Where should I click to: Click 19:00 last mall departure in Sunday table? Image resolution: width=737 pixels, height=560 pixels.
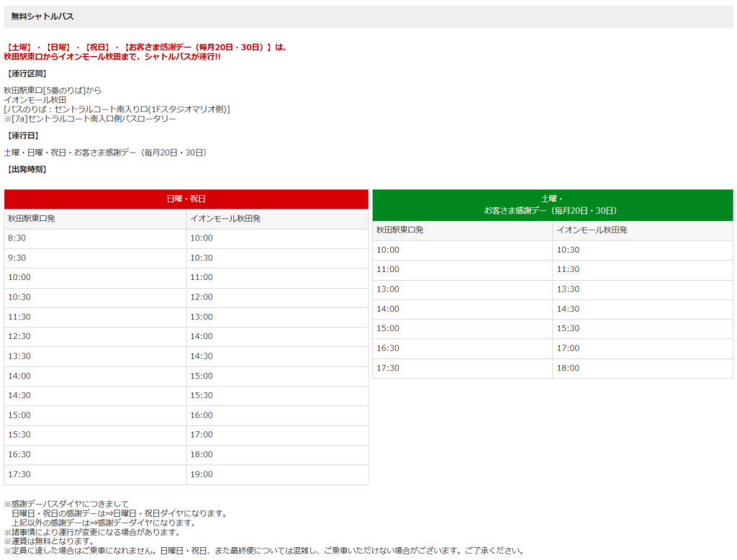tap(202, 474)
